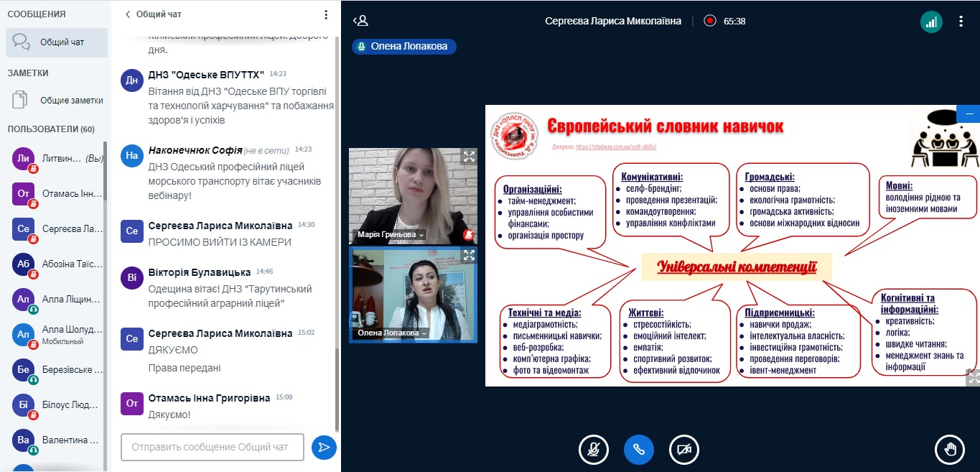Send the chat message with the arrow button
Screen dimensions: 980x472
click(x=324, y=447)
